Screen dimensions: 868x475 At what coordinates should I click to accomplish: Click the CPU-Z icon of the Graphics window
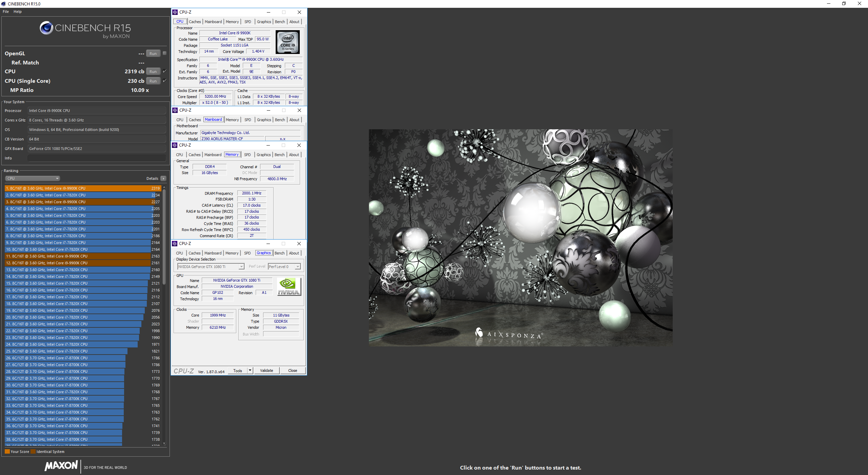click(x=175, y=244)
